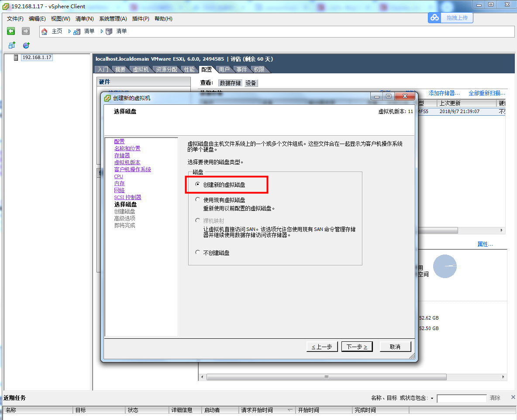Open the View menu

(60, 19)
